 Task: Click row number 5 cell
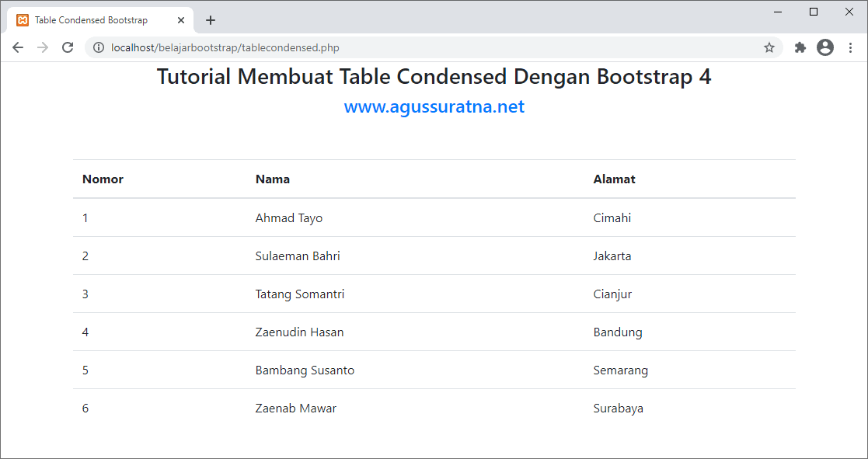coord(85,370)
